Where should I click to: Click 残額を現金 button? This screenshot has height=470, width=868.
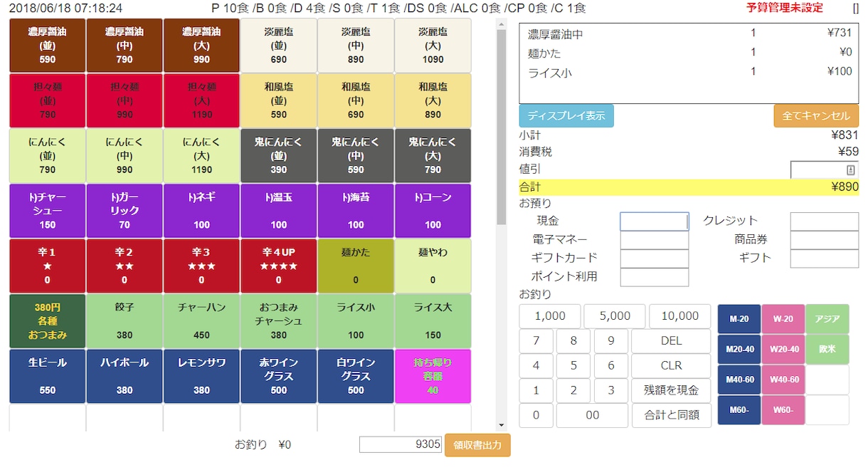click(x=671, y=391)
